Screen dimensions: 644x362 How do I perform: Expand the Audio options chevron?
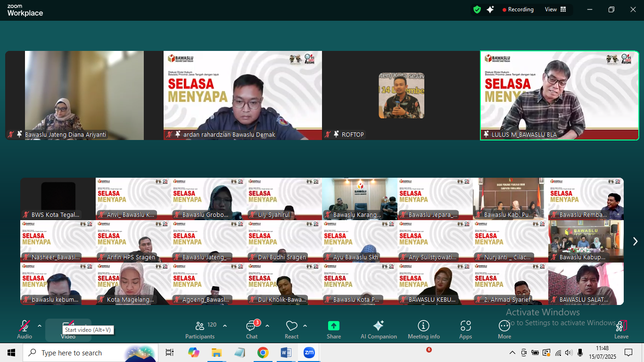(x=39, y=325)
